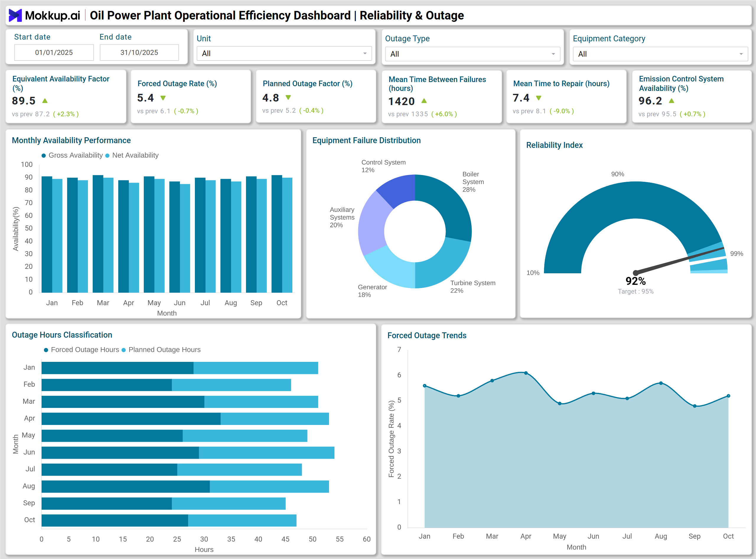Click the Target : 95% label
756x559 pixels.
(636, 292)
